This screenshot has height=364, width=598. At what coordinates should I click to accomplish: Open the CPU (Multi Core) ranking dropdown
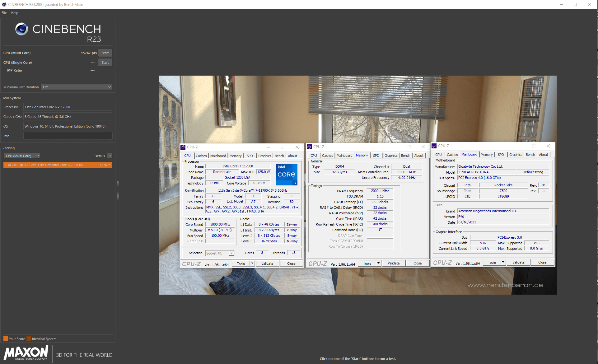(x=22, y=156)
